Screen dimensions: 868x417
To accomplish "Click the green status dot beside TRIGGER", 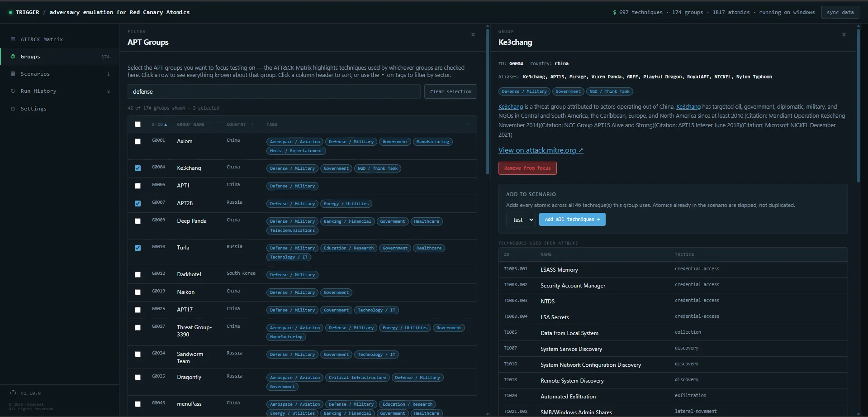I will point(10,12).
